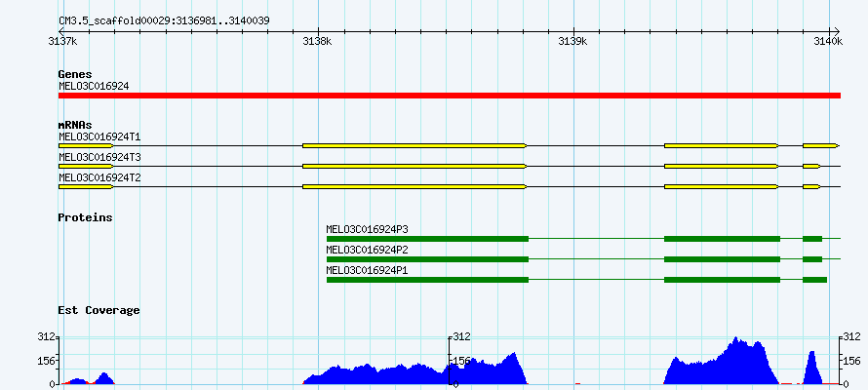Image resolution: width=868 pixels, height=390 pixels.
Task: Click the 3137k ruler label
Action: coord(62,41)
